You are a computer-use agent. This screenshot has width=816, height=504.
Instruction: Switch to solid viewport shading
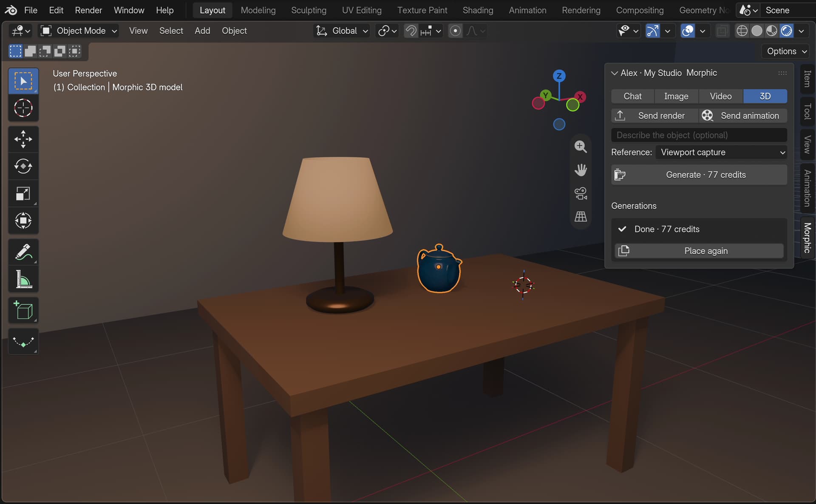757,31
